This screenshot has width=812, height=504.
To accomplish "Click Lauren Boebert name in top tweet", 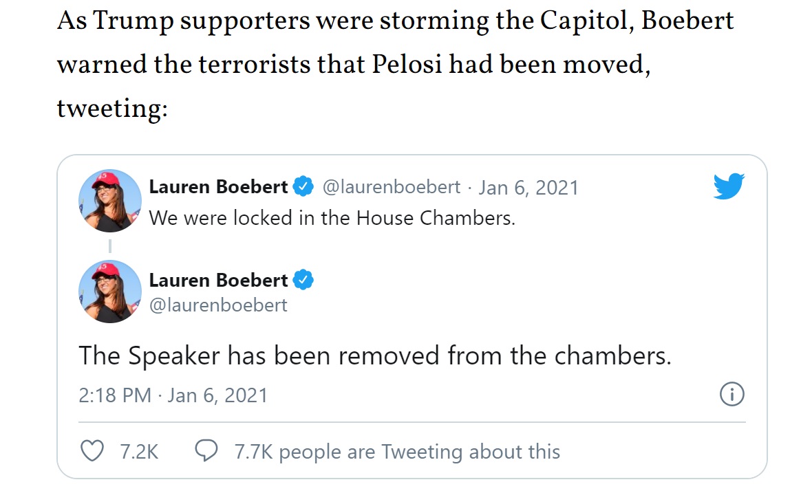I will click(218, 186).
